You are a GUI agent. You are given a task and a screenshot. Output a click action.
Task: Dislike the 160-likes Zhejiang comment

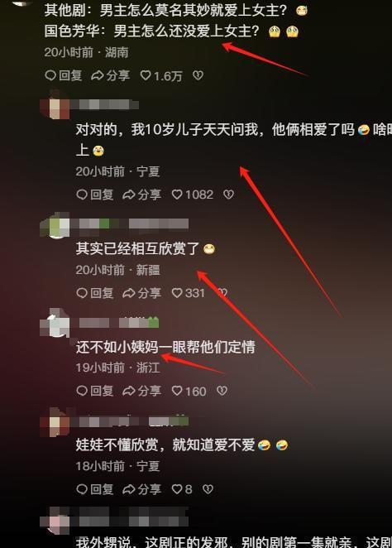[x=222, y=391]
